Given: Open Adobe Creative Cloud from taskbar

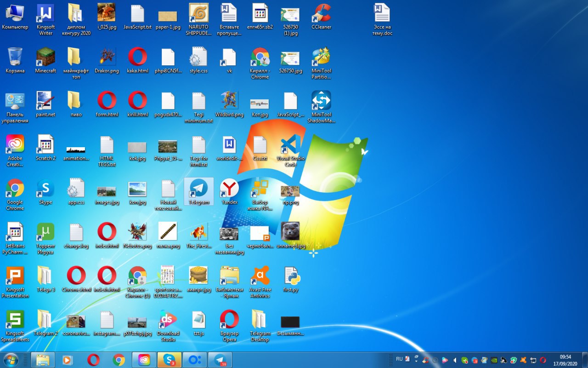Looking at the screenshot, I should click(x=144, y=360).
